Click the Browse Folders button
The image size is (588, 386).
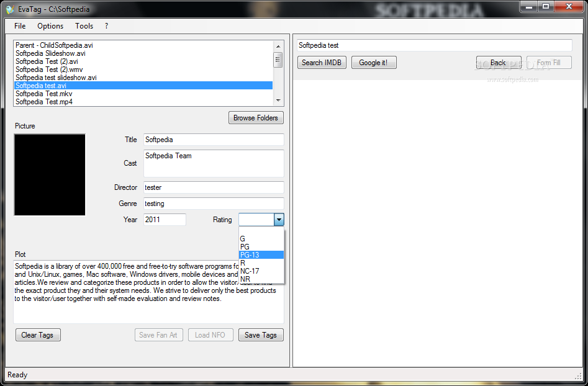pos(256,118)
